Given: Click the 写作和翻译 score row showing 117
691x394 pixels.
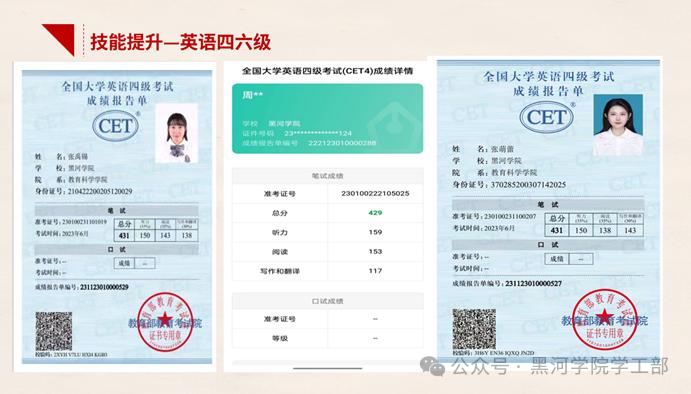Looking at the screenshot, I should click(327, 271).
